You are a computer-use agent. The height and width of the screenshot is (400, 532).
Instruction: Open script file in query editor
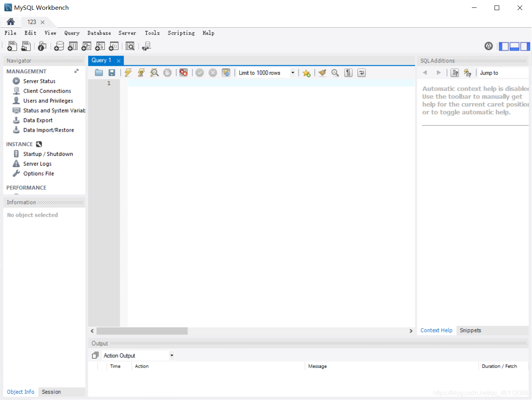coord(99,73)
